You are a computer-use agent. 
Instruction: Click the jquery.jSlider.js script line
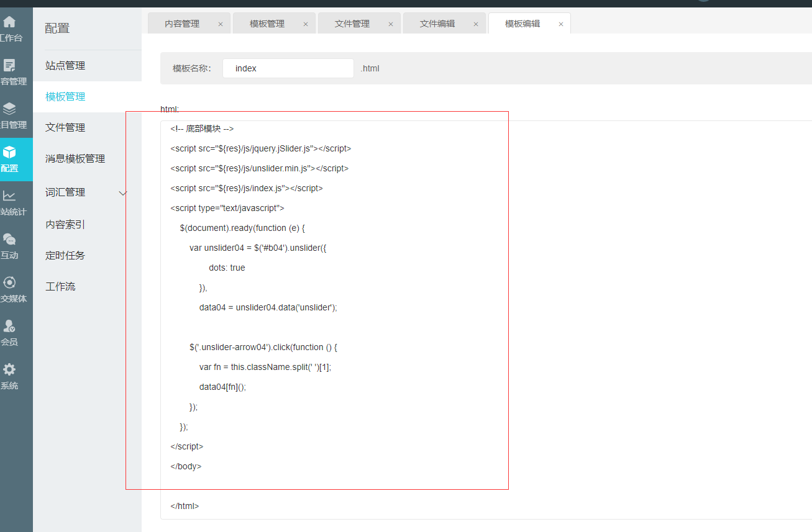261,149
